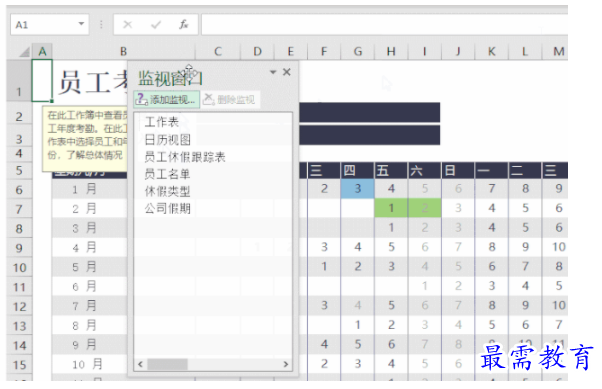The height and width of the screenshot is (389, 602).
Task: Click the blue highlighted cell 3 in row 6
Action: pos(357,189)
